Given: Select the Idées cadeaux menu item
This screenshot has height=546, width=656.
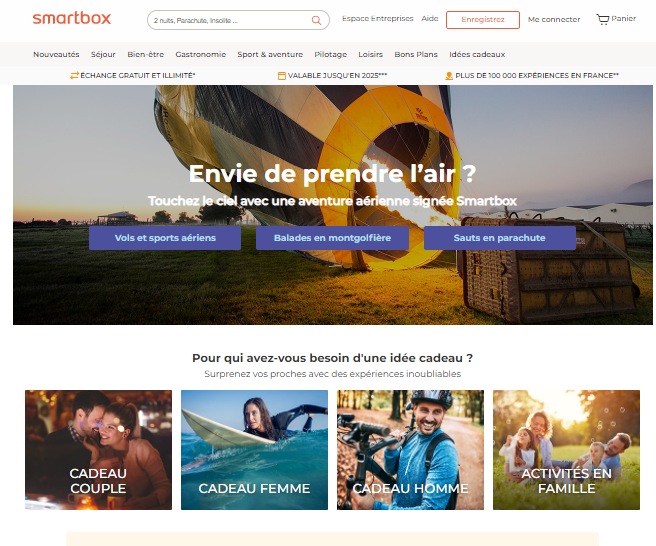Looking at the screenshot, I should (x=477, y=54).
